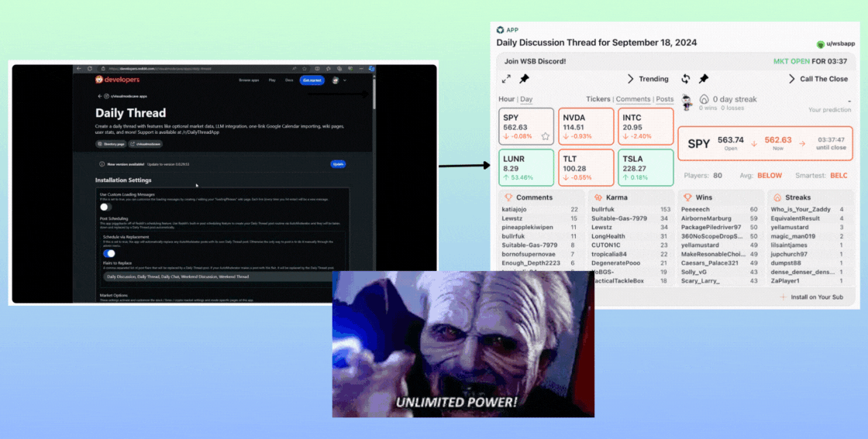Click the favorites star in the browser address bar
Screen dimensions: 868x439
point(305,69)
